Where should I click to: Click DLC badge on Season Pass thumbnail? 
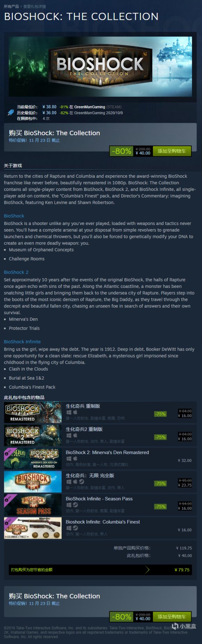pos(8,499)
